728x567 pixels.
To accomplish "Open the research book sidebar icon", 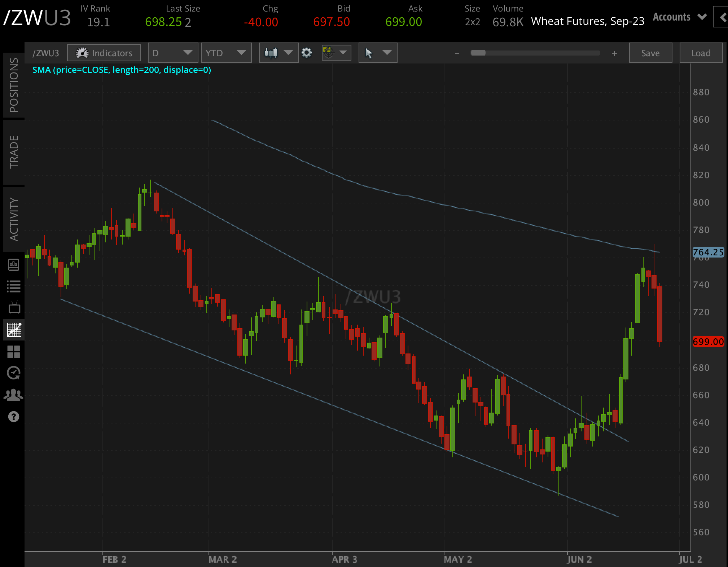I will click(x=13, y=265).
